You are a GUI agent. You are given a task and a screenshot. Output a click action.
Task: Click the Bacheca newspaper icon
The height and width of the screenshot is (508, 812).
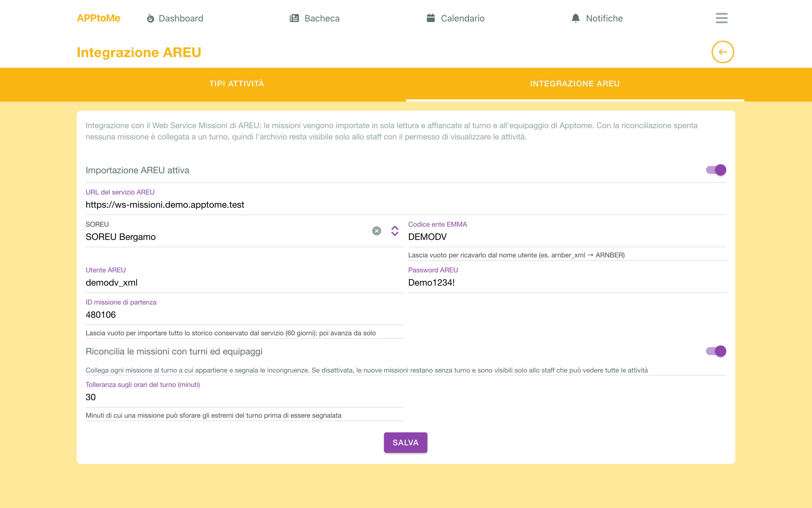coord(294,18)
